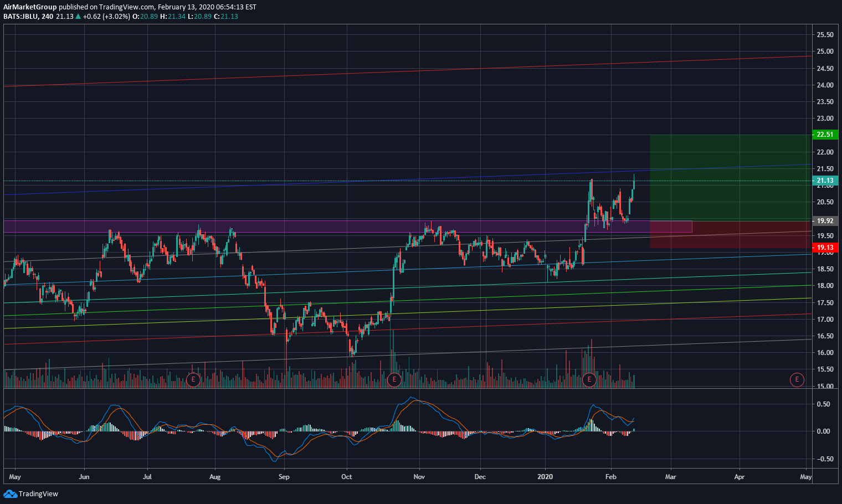This screenshot has width=842, height=504.
Task: Click the green up-triangle change indicator in header
Action: [79, 17]
